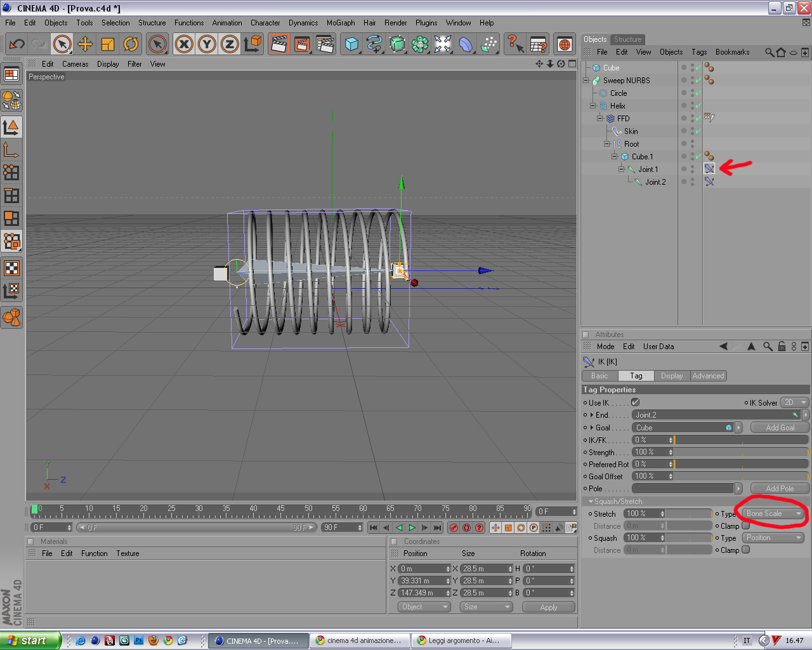Click the blue deformer object icon
The height and width of the screenshot is (650, 812).
coord(466,44)
